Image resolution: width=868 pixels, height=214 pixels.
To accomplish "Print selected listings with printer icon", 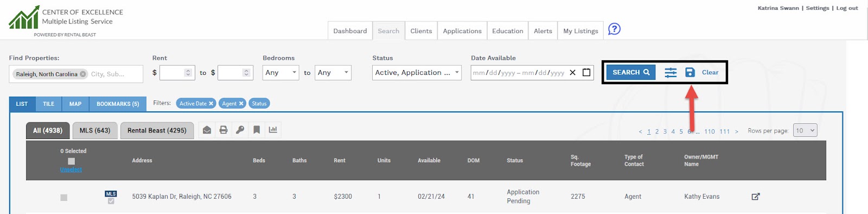I will 223,130.
